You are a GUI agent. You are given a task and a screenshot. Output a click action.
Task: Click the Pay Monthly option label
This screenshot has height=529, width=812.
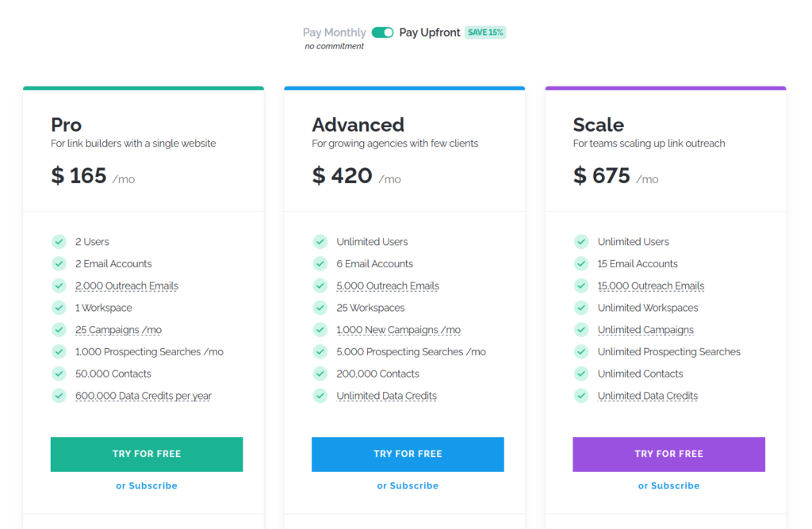pyautogui.click(x=334, y=33)
